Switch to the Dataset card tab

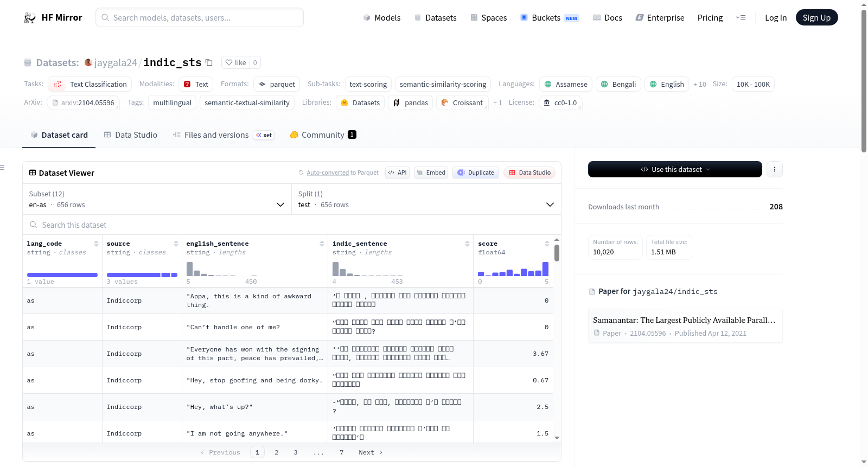click(x=59, y=135)
